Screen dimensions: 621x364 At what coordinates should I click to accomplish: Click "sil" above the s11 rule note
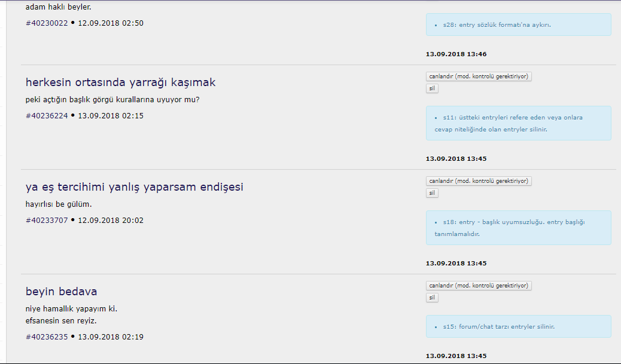[x=432, y=88]
